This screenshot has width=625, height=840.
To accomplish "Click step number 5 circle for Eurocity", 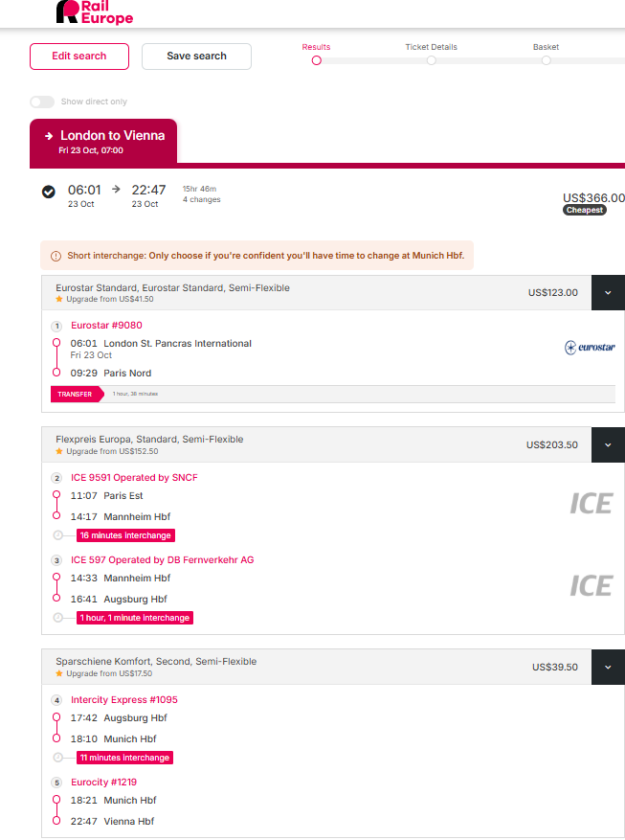I will (x=56, y=783).
